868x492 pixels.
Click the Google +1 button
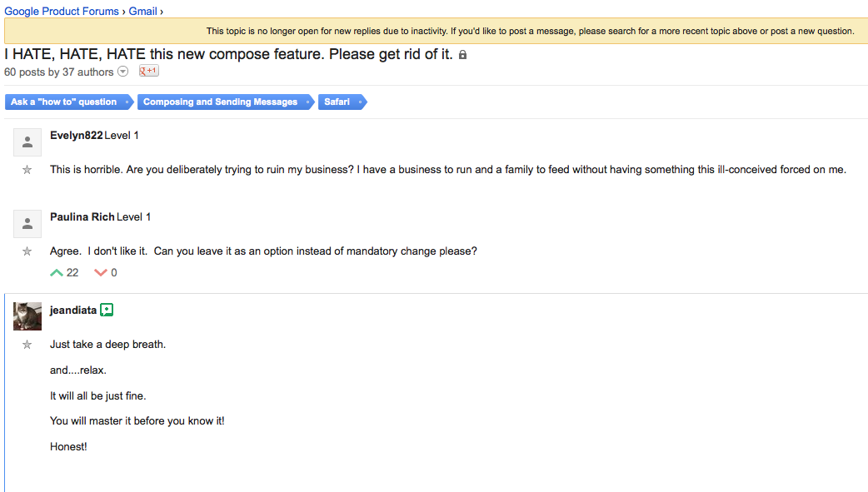coord(149,71)
